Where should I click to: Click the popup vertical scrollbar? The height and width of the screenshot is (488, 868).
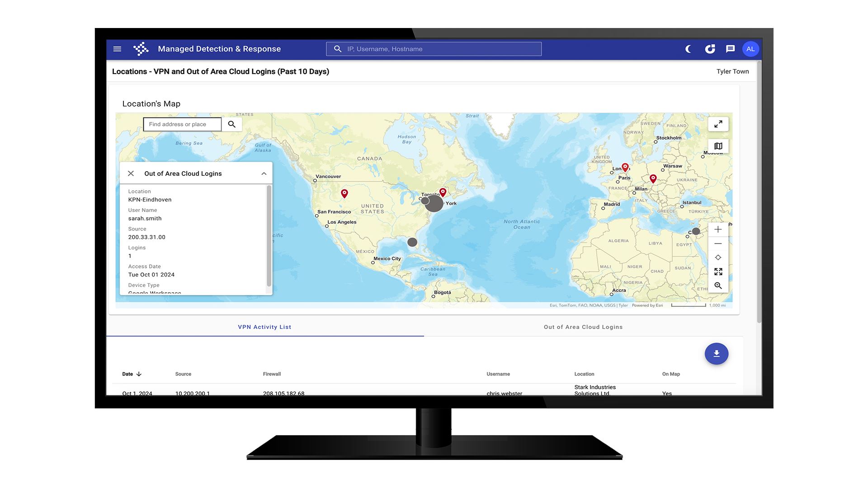[269, 236]
